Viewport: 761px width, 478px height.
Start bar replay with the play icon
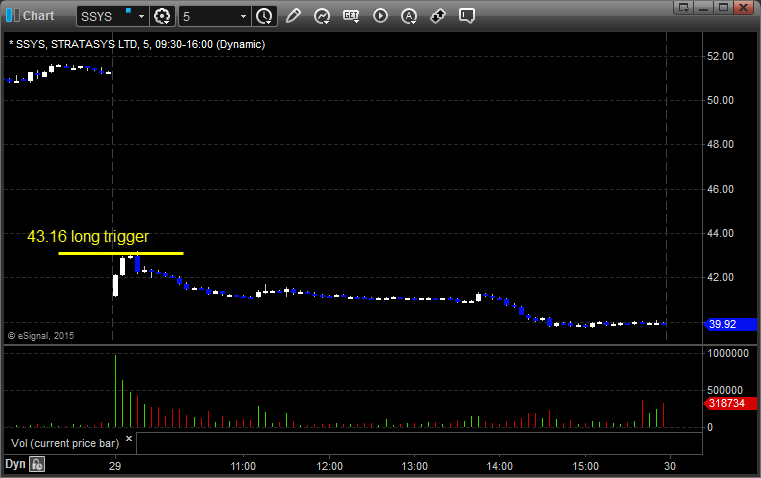(380, 16)
